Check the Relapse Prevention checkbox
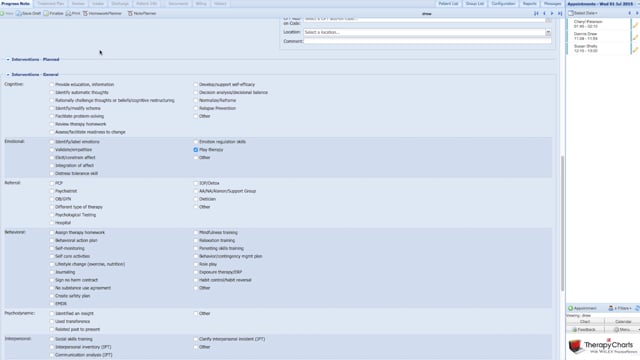640x360 pixels. pyautogui.click(x=196, y=108)
